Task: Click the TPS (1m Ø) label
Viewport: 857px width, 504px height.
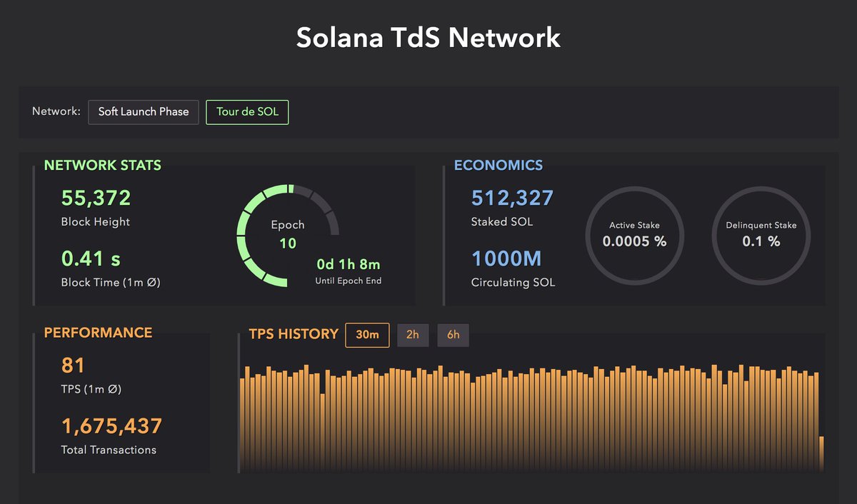Action: [90, 390]
